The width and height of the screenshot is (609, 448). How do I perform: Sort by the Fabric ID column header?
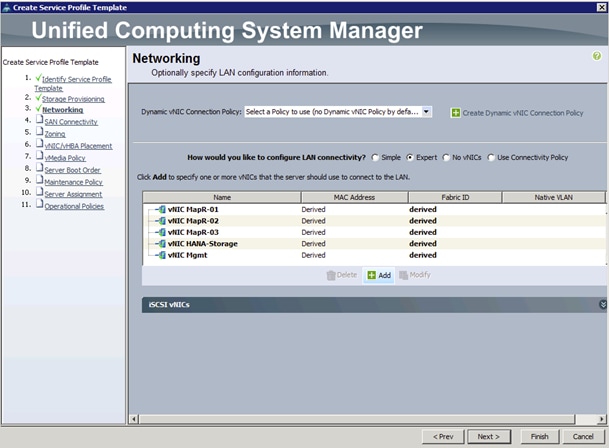[x=455, y=197]
